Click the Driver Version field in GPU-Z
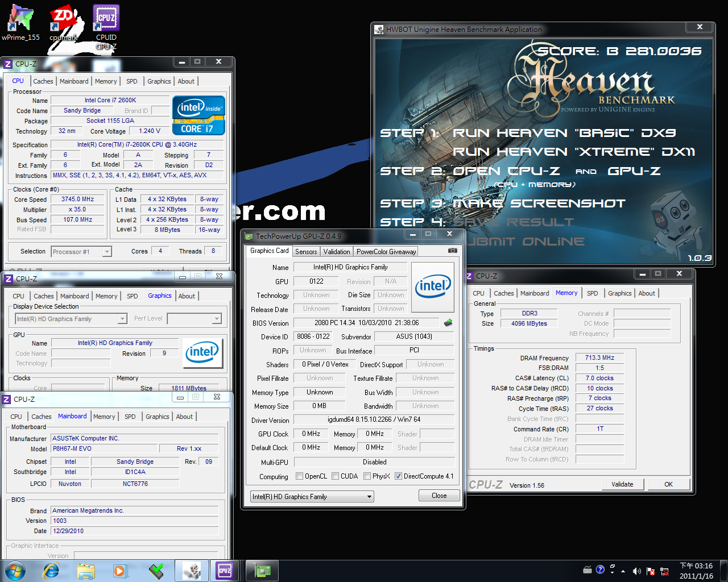This screenshot has height=582, width=728. (x=374, y=419)
